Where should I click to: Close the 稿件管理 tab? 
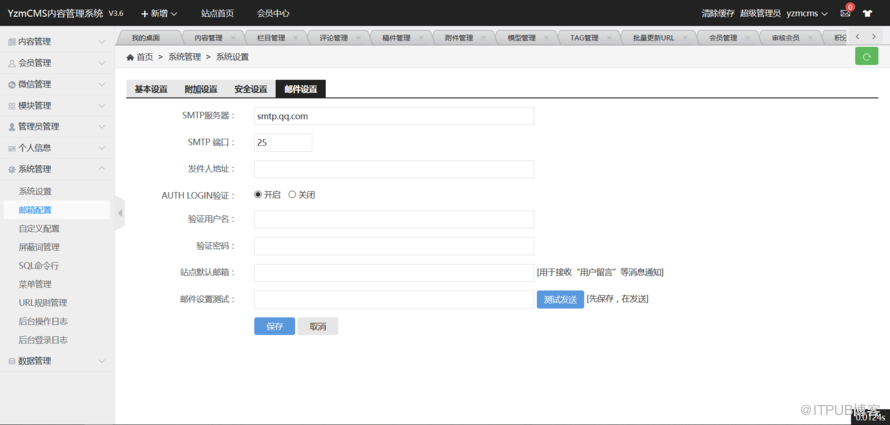(x=421, y=38)
